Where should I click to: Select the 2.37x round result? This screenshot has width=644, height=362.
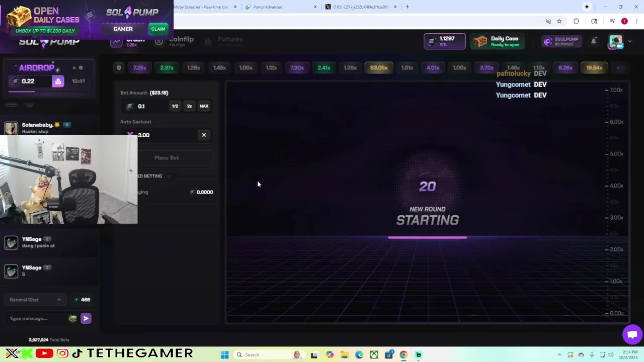click(167, 68)
